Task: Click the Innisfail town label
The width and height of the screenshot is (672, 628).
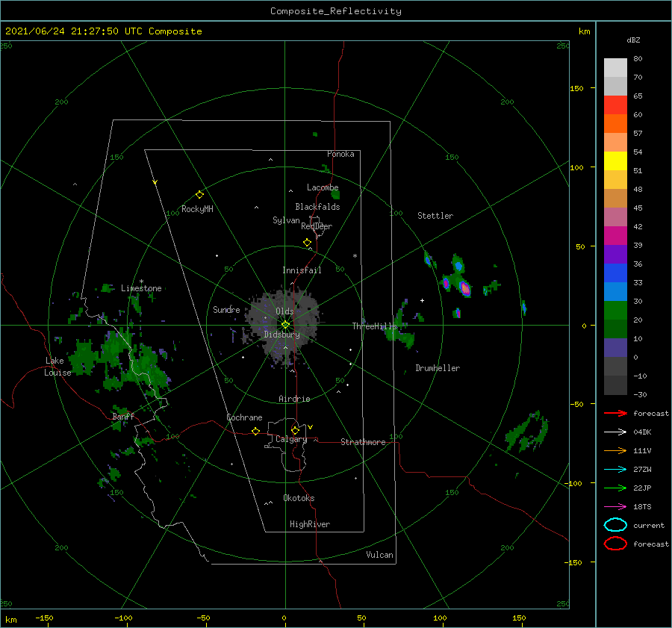Action: pyautogui.click(x=302, y=270)
